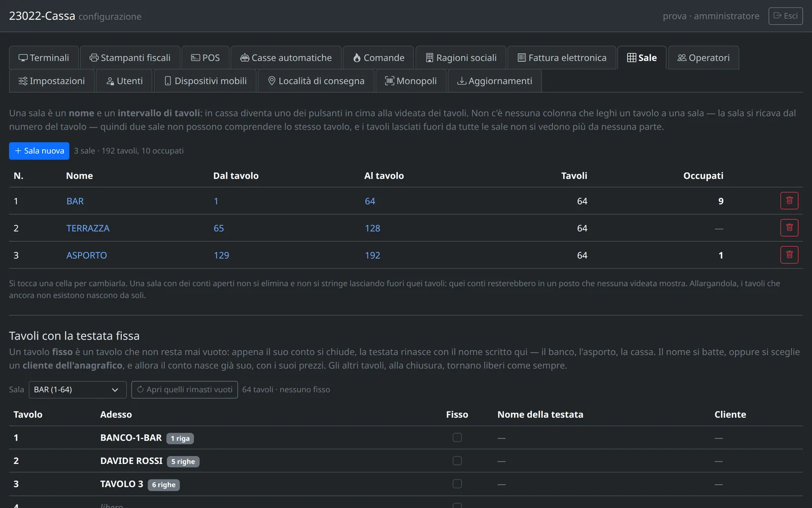Toggle Fisso checkbox for table 1 BANCO-1-BAR

coord(457,437)
